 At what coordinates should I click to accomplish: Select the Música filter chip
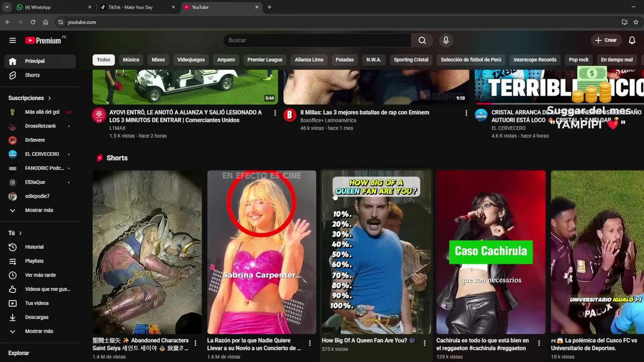[131, 60]
